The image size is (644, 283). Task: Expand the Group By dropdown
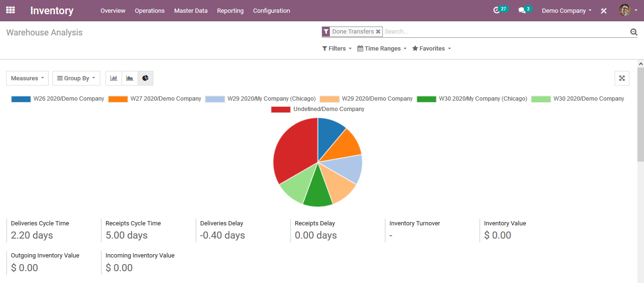click(76, 78)
